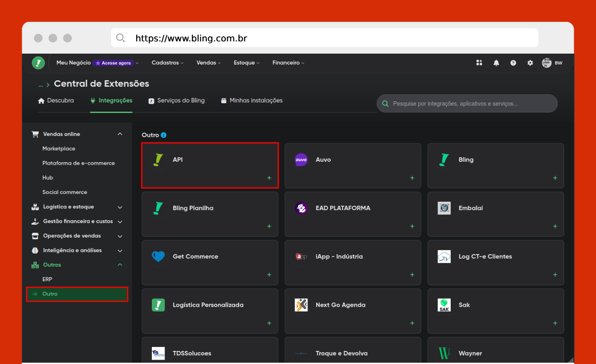Screen dimensions: 596x364
Task: Click the plus icon on iApp - Indústria card
Action: point(412,275)
